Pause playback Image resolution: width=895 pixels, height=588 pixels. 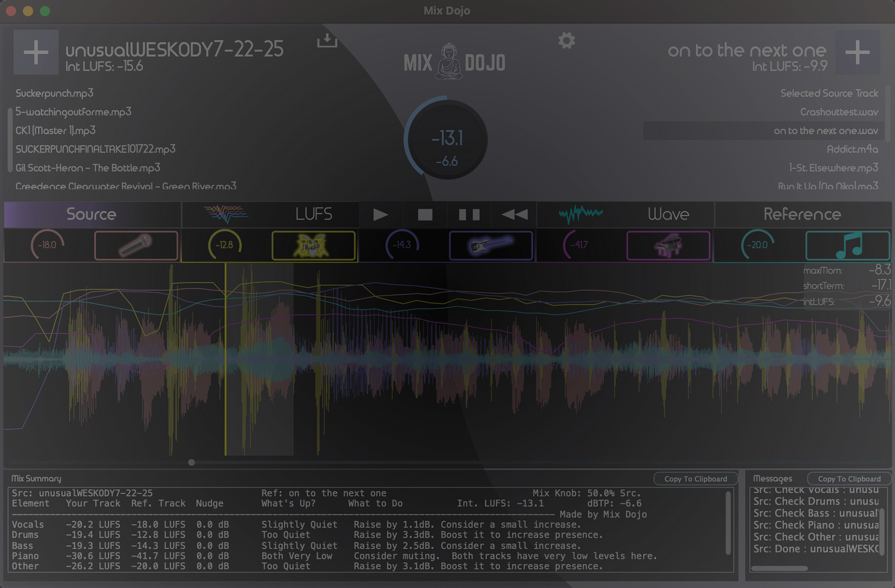pos(469,215)
